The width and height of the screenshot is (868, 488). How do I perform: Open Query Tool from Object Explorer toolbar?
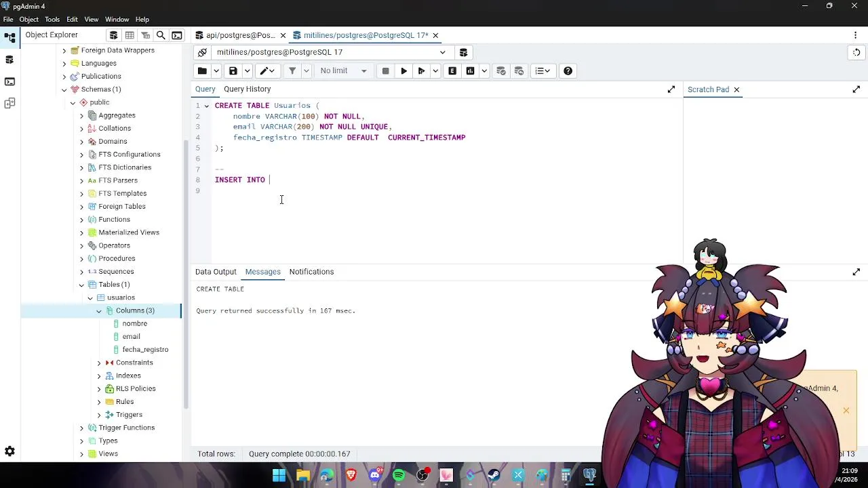pyautogui.click(x=113, y=35)
